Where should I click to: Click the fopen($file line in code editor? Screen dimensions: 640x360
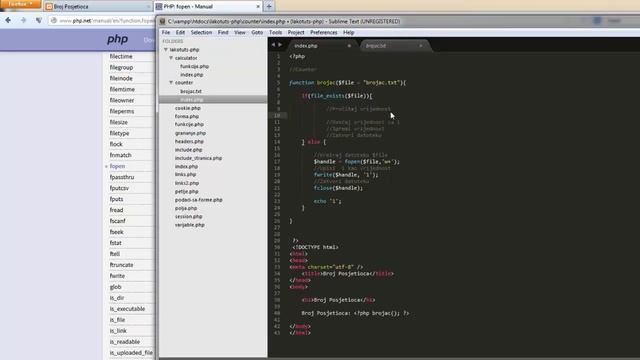[357, 162]
